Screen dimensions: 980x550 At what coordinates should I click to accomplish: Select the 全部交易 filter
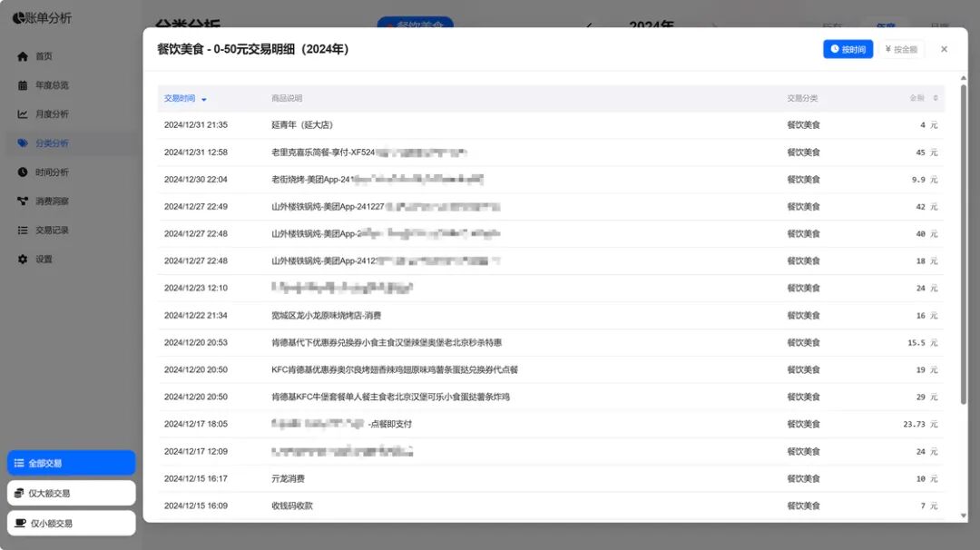pyautogui.click(x=72, y=463)
